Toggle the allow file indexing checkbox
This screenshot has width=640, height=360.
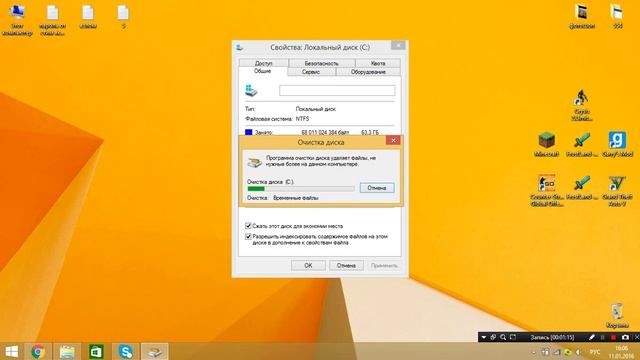248,236
